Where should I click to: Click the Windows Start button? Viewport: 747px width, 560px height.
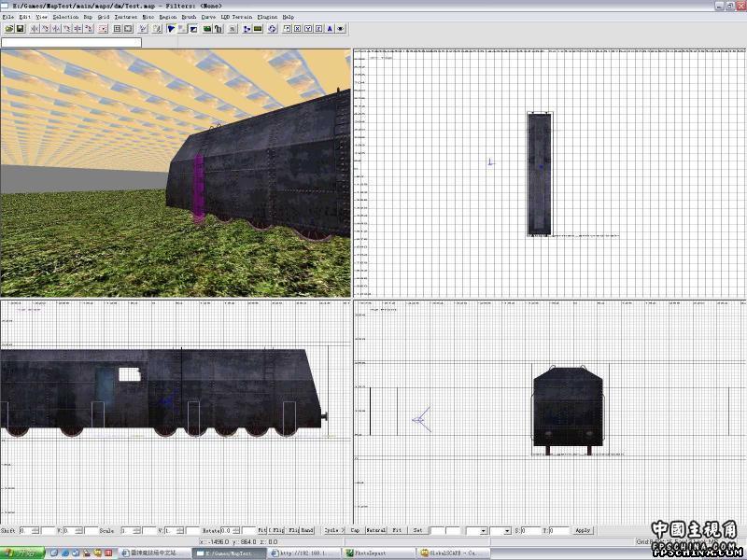21,553
